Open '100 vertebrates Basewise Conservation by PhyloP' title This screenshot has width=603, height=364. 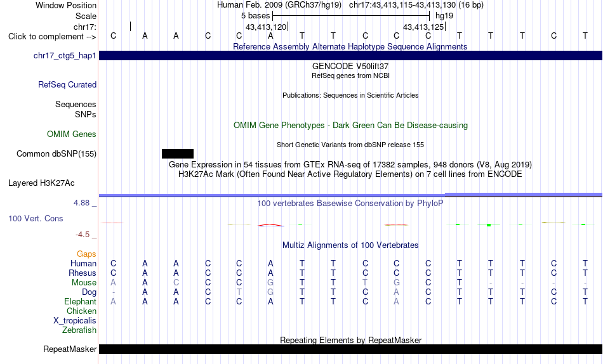(x=350, y=204)
